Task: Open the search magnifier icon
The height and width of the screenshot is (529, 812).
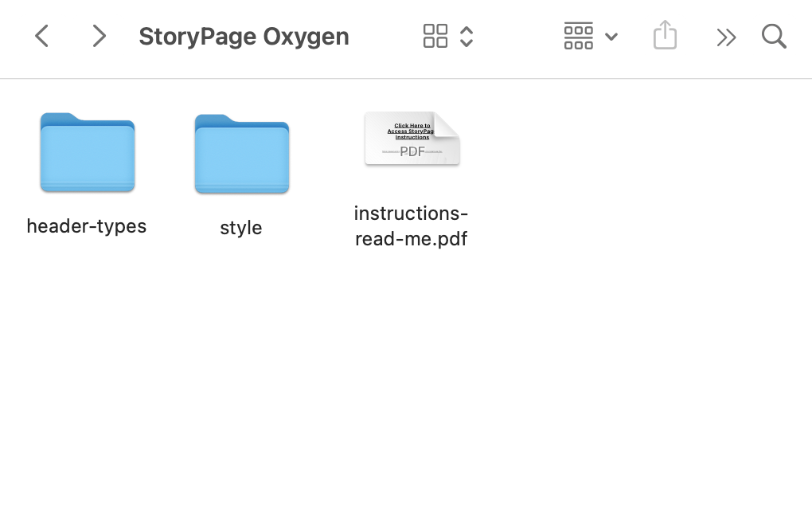Action: point(775,37)
